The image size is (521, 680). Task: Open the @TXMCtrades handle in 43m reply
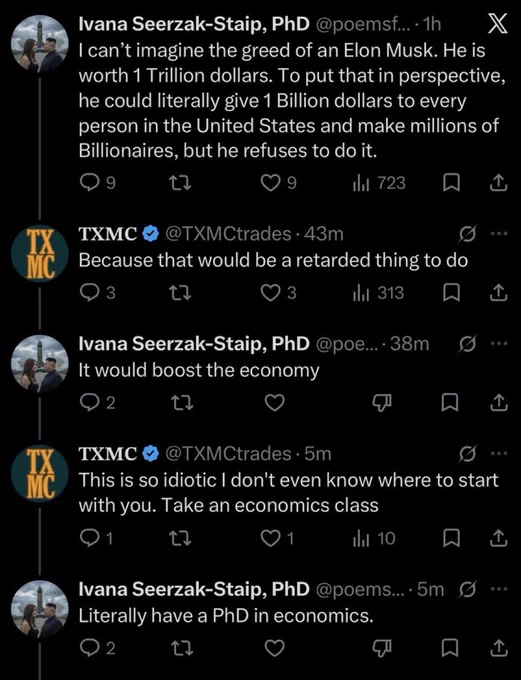coord(228,234)
